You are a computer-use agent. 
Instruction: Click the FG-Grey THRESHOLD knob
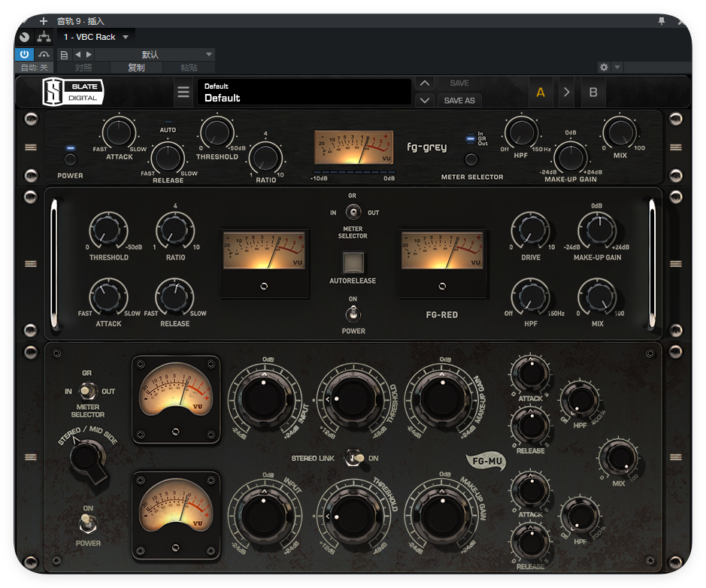pyautogui.click(x=217, y=133)
